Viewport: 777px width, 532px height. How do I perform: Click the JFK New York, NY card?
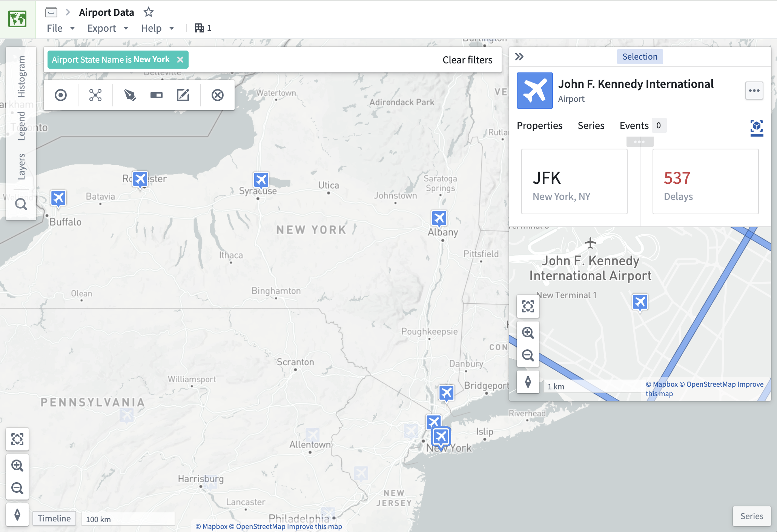click(x=574, y=181)
